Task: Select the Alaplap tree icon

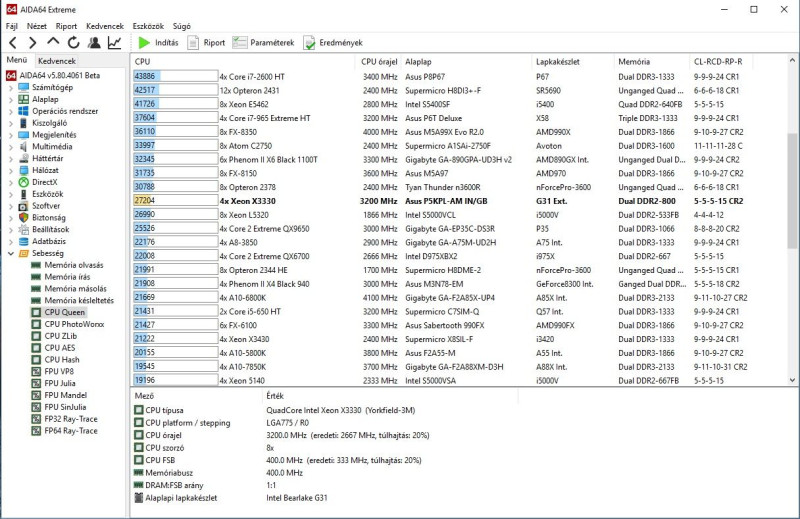Action: coord(23,99)
